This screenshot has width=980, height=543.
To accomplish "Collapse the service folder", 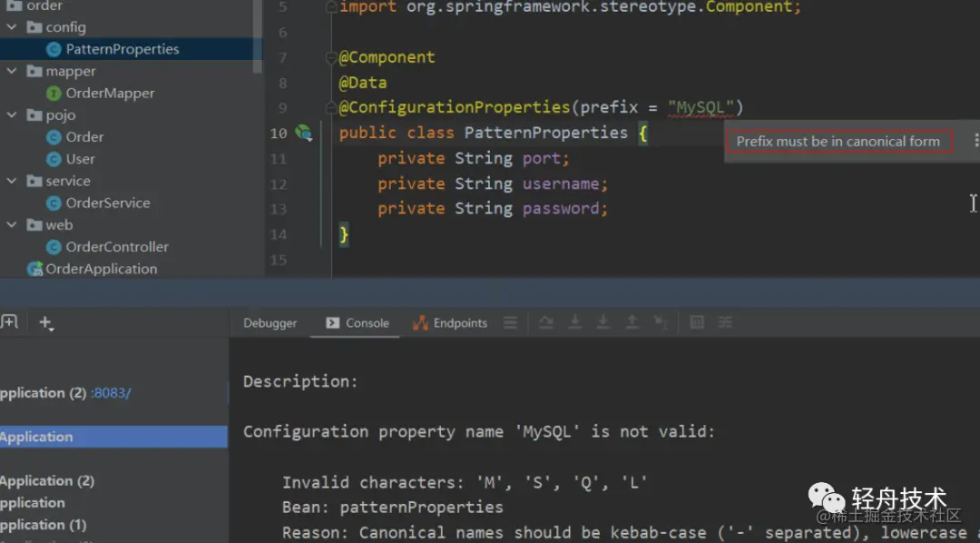I will tap(11, 181).
